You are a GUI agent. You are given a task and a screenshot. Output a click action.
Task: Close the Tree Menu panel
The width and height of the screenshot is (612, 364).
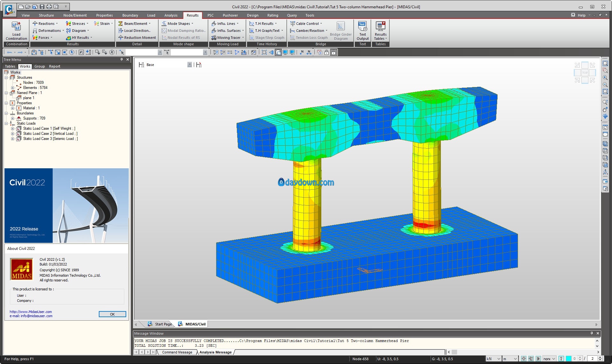click(127, 60)
